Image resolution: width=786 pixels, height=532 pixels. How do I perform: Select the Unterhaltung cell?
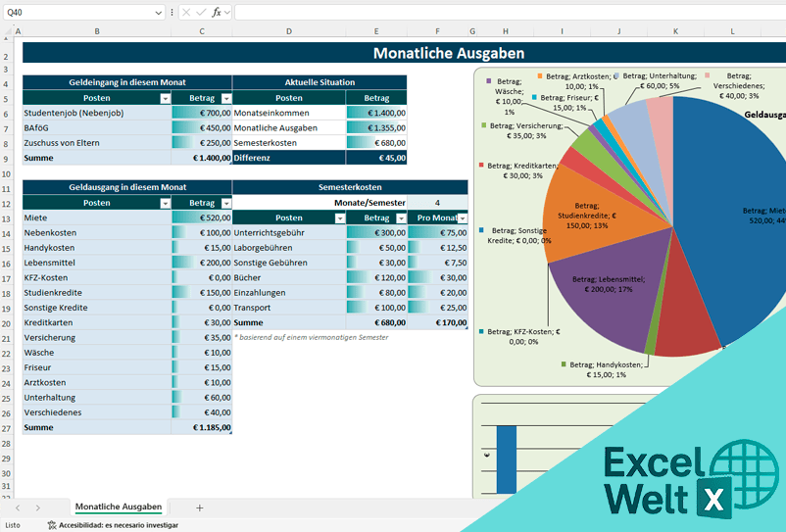[x=97, y=397]
